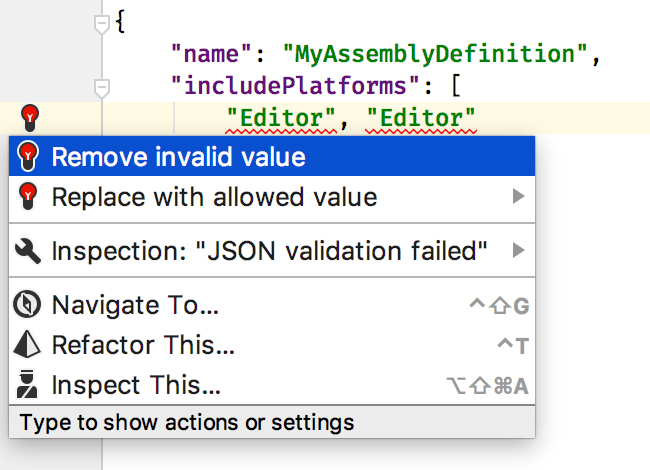The height and width of the screenshot is (470, 650).
Task: Expand the Replace with allowed value submenu arrow
Action: pos(518,196)
